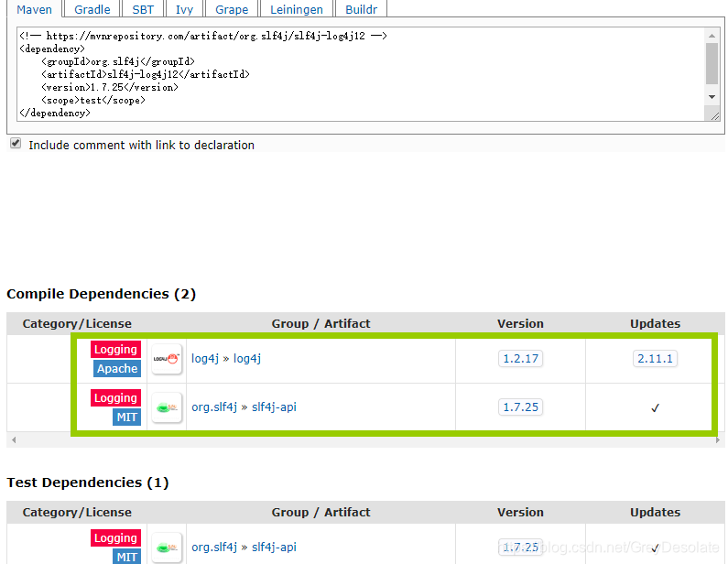
Task: Switch to the Grape tab
Action: [x=232, y=9]
